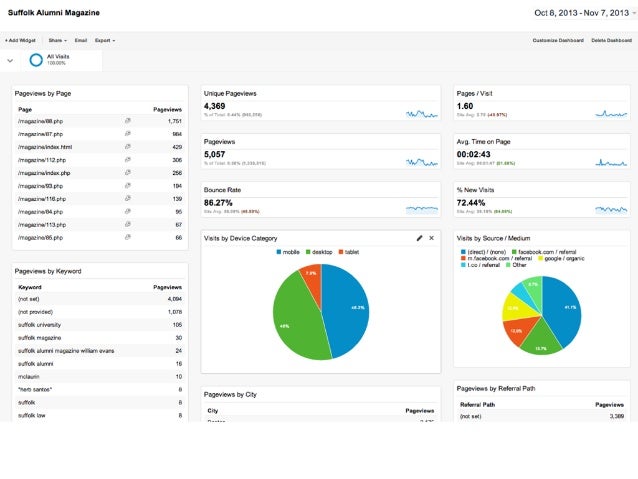Open the Share dropdown
The image size is (638, 479).
pyautogui.click(x=57, y=40)
